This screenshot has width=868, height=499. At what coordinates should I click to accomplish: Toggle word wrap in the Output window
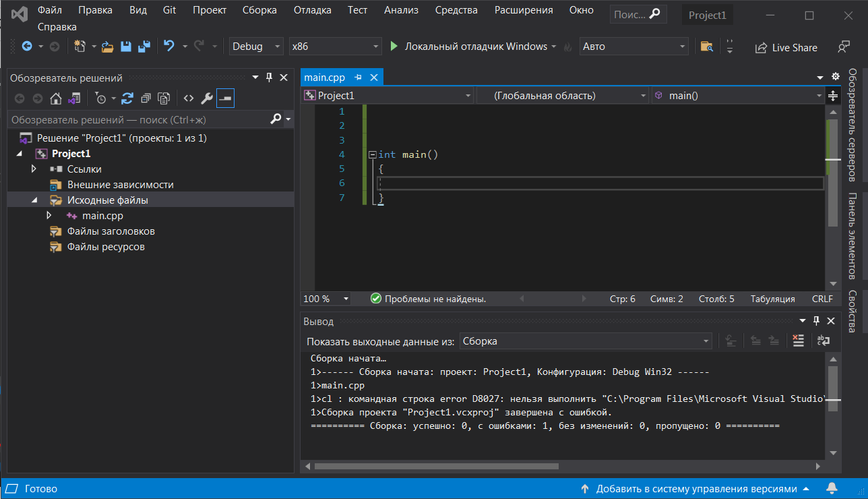point(824,341)
